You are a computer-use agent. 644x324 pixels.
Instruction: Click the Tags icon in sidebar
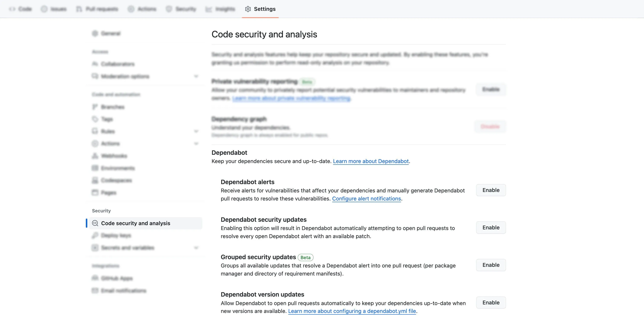tap(95, 119)
